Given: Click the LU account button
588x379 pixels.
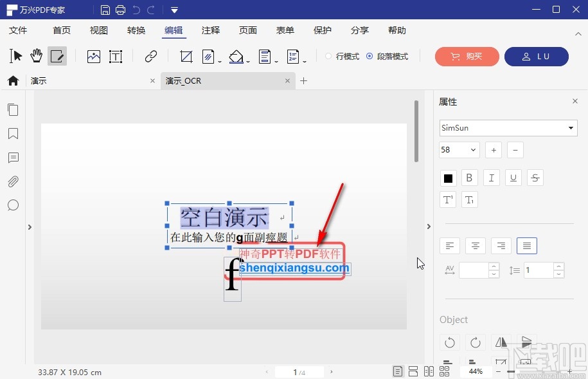Looking at the screenshot, I should pos(537,57).
